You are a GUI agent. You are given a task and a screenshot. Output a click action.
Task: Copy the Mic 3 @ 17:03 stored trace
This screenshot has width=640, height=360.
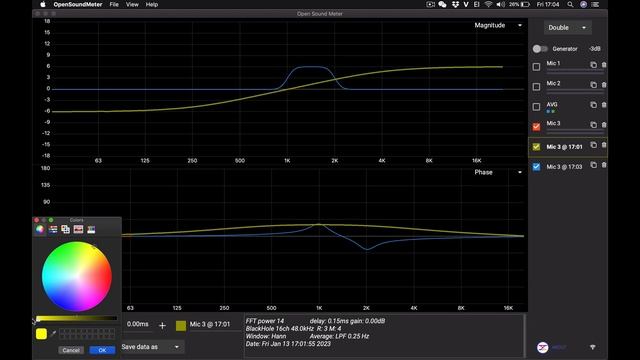coord(593,165)
